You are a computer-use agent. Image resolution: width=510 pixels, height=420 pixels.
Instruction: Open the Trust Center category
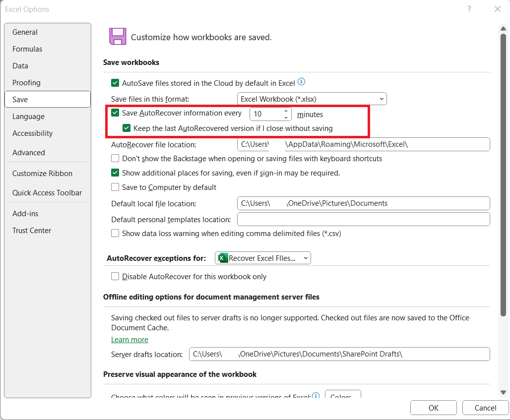point(48,231)
